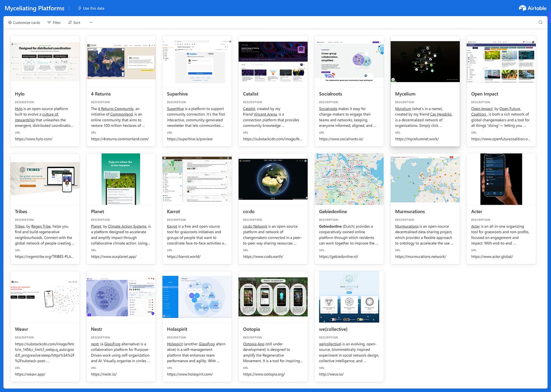The image size is (551, 392).
Task: Click URL http://weco.io/
Action: 331,374
